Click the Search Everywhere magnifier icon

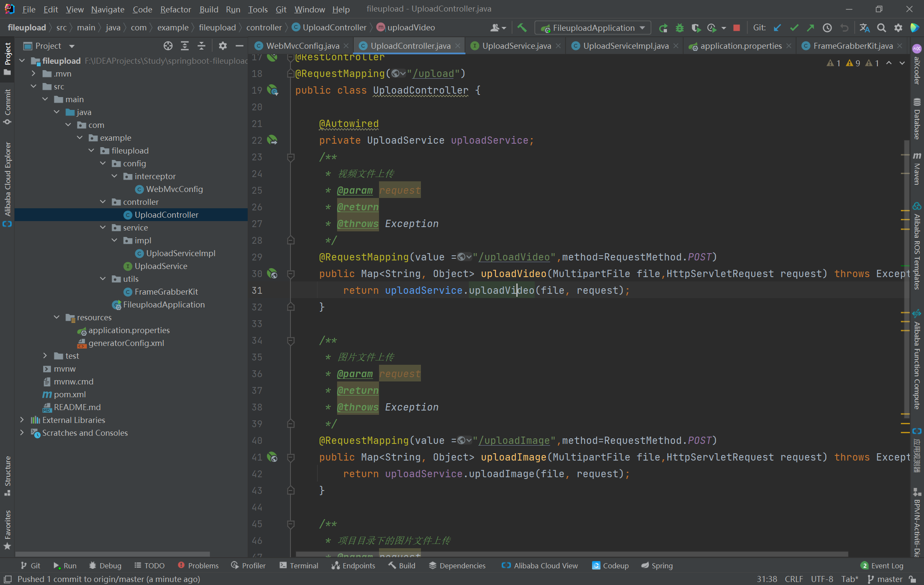(881, 28)
